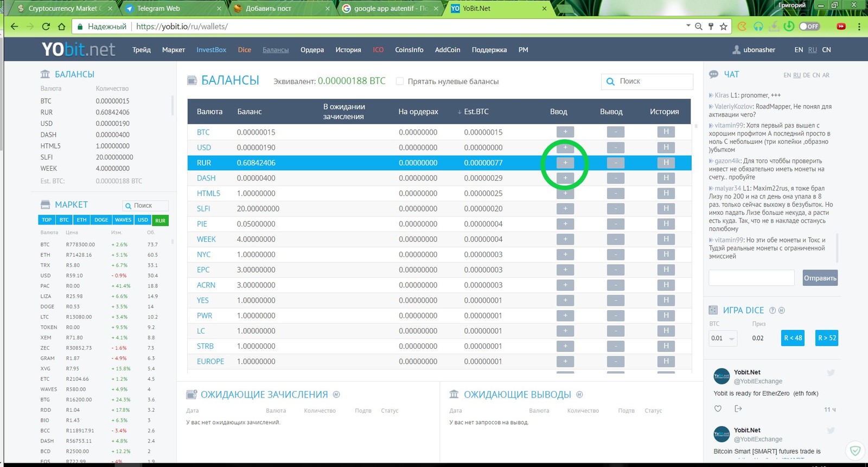The image size is (868, 467).
Task: Open history H button for USD row
Action: (x=666, y=147)
